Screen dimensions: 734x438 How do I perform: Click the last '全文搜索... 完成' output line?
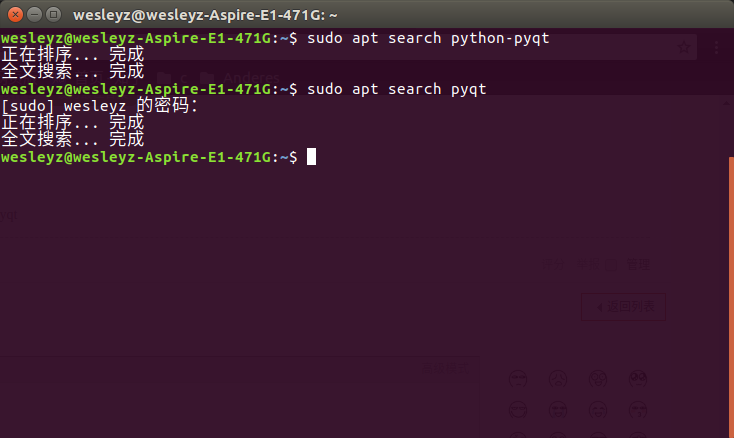[x=73, y=140]
